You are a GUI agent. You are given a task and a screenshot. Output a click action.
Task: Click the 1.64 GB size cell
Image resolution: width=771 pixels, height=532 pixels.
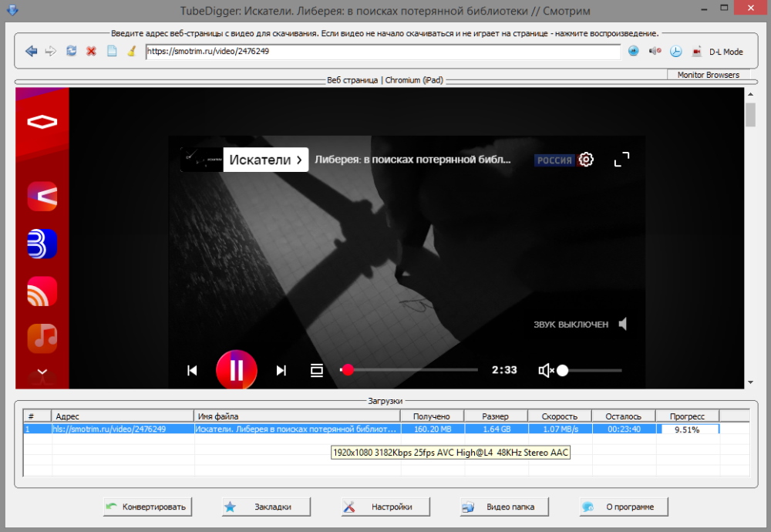point(496,429)
